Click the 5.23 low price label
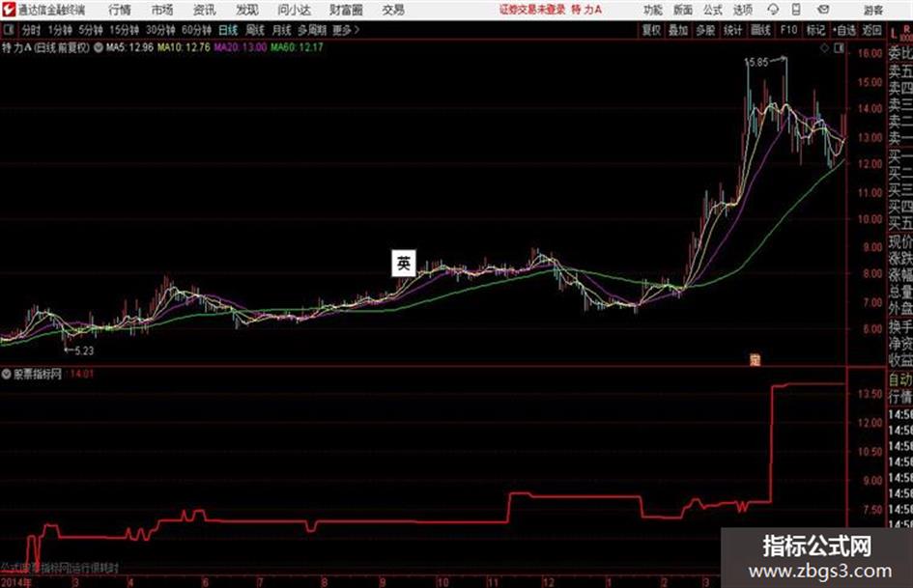Image resolution: width=913 pixels, height=588 pixels. [84, 350]
